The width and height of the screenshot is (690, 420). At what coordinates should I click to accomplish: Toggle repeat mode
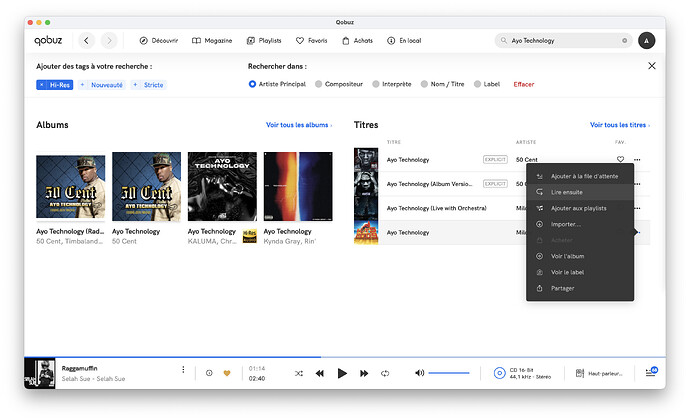pyautogui.click(x=385, y=373)
